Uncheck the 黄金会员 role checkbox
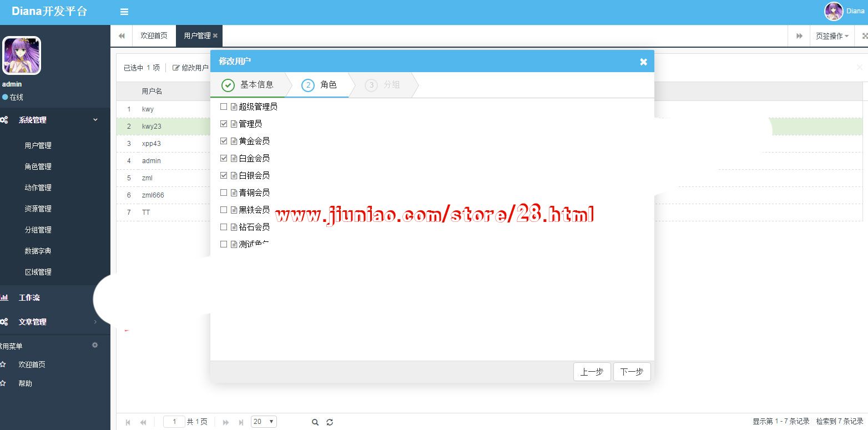The height and width of the screenshot is (430, 868). (x=224, y=141)
